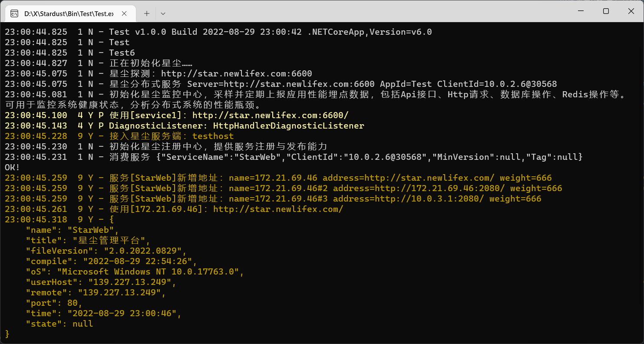Click the closing brace of JSON output
The width and height of the screenshot is (644, 344).
tap(7, 334)
